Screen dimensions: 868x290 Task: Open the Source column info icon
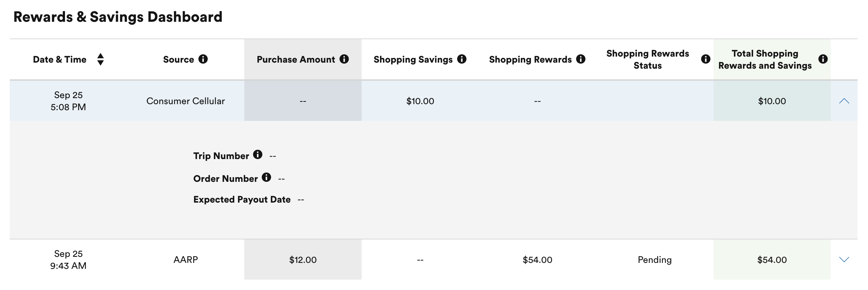click(203, 59)
